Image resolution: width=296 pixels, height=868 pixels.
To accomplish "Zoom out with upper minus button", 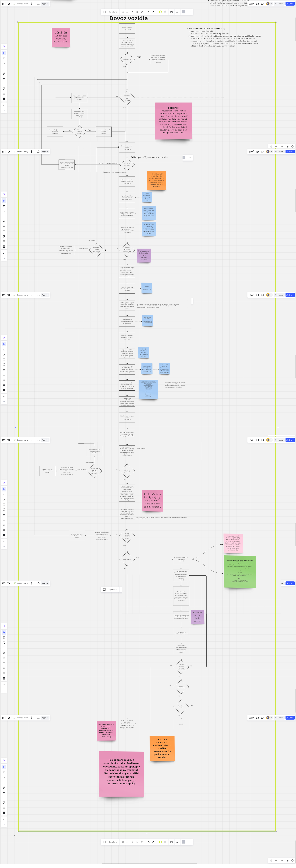I will 276,147.
